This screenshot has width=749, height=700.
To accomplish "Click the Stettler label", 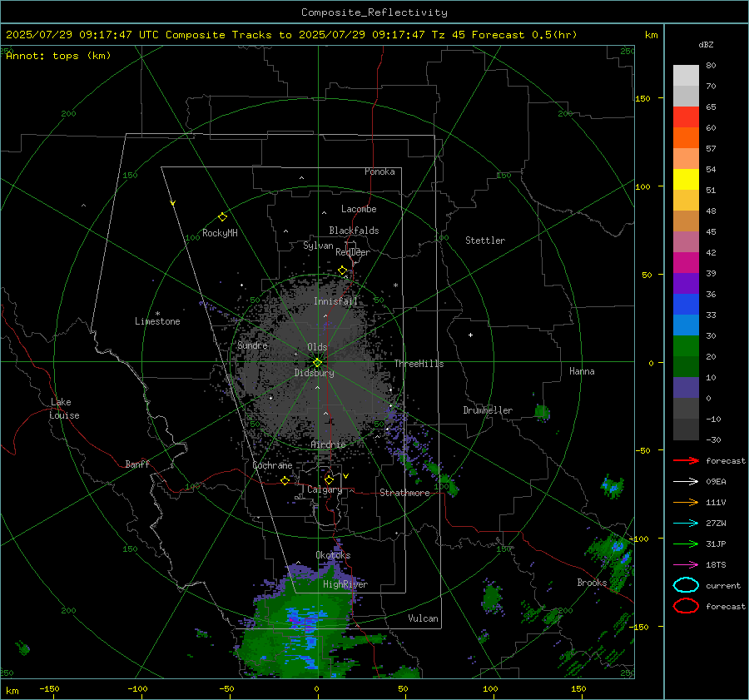I will coord(485,241).
